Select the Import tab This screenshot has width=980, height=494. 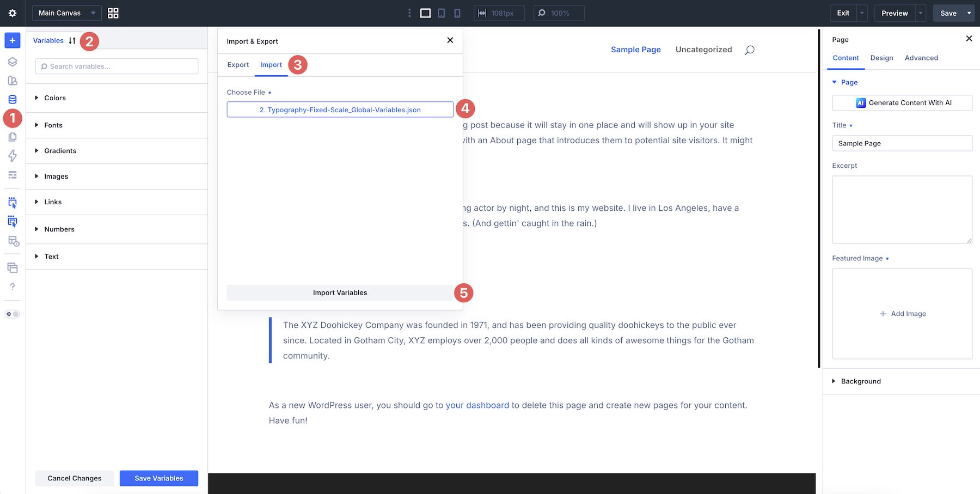point(271,65)
